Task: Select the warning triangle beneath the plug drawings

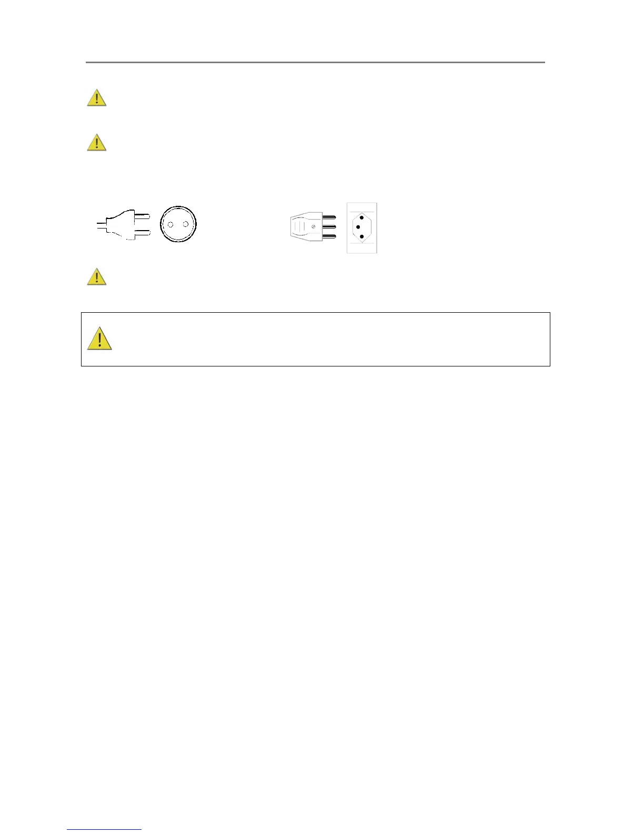Action: [x=97, y=276]
